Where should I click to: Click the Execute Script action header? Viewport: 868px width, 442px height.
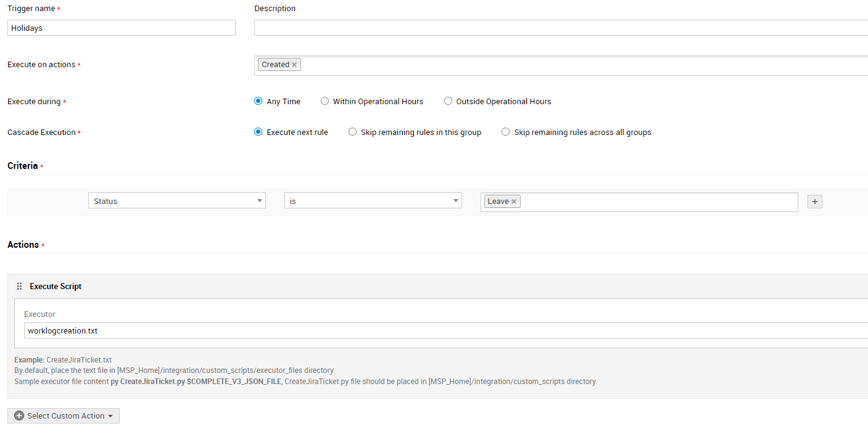(x=56, y=287)
